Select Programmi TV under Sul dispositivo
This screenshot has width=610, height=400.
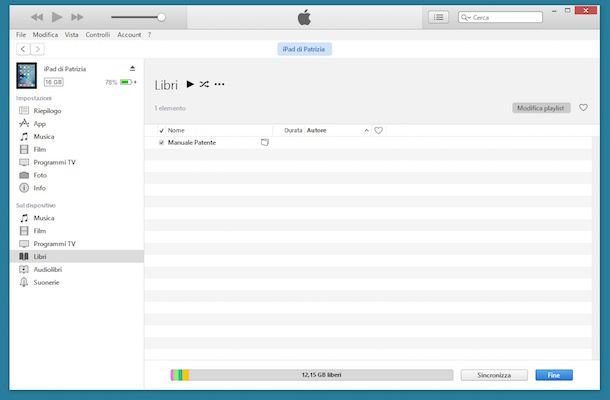point(54,244)
